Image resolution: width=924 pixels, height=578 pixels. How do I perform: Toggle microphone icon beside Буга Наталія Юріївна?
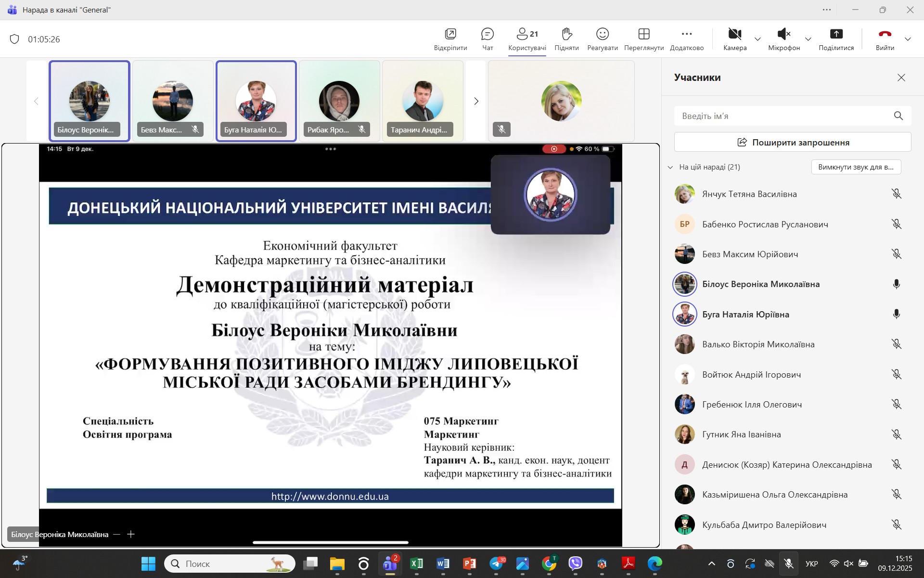(896, 314)
